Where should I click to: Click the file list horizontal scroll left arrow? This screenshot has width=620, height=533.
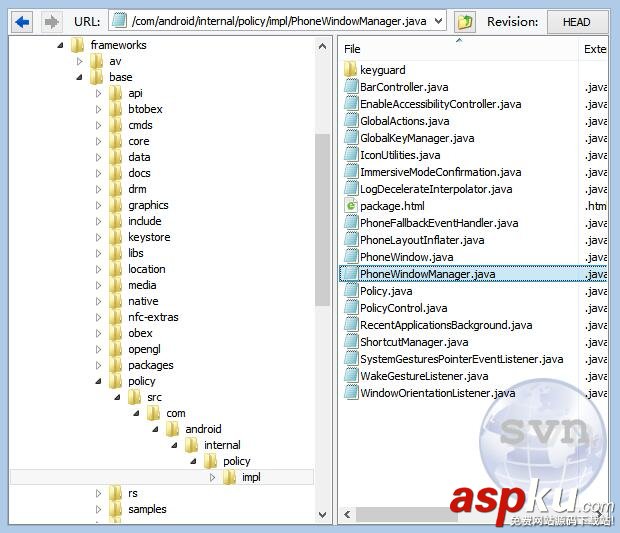347,514
